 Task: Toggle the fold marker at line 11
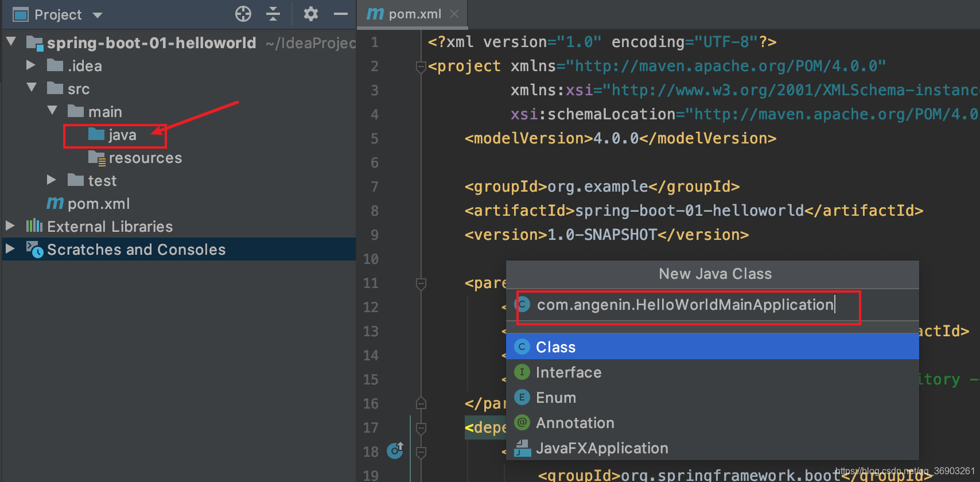(421, 283)
